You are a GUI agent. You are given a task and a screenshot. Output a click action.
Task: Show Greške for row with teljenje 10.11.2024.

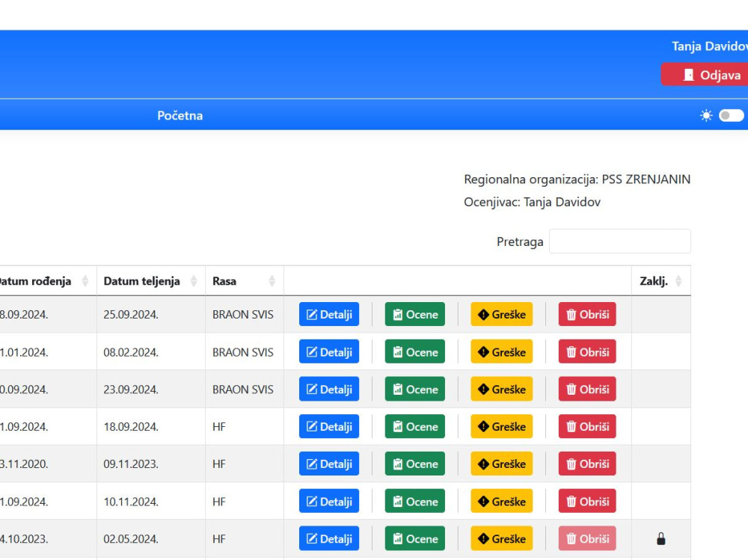(501, 502)
